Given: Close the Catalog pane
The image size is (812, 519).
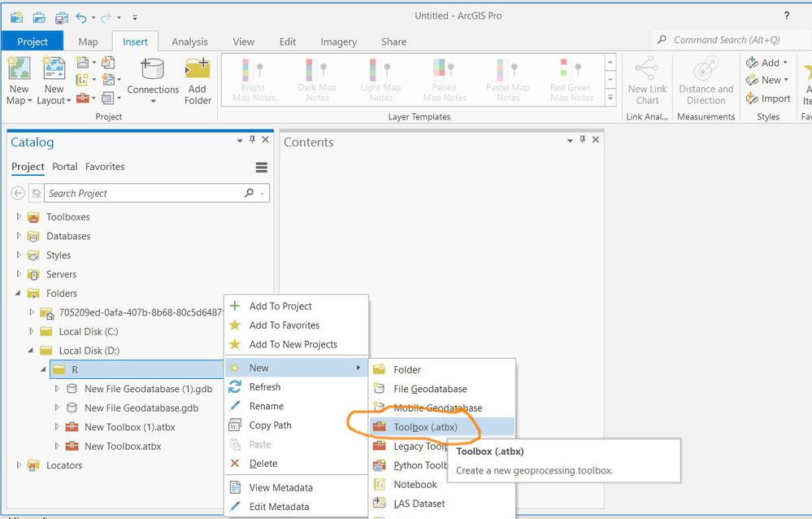Looking at the screenshot, I should point(265,139).
